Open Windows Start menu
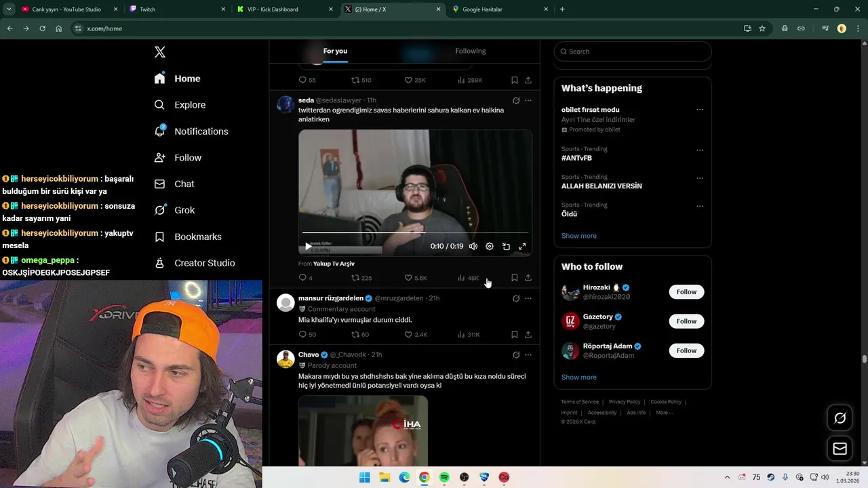The width and height of the screenshot is (868, 488). click(365, 477)
